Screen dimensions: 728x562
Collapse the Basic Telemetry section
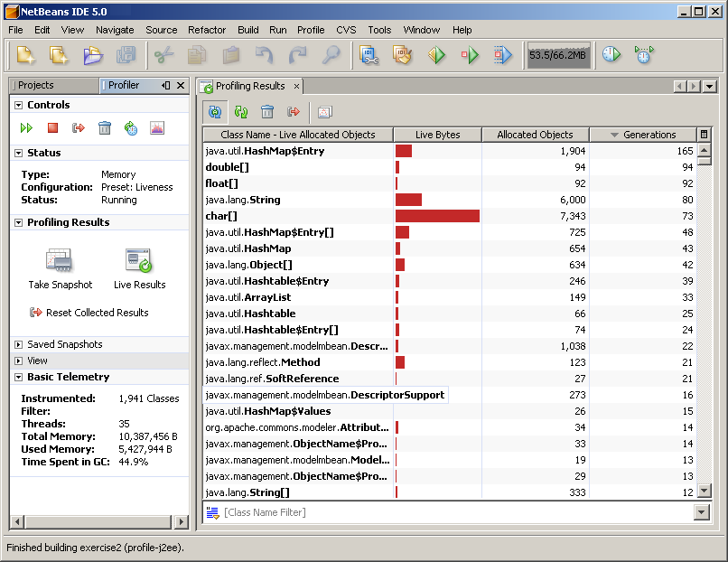(18, 377)
